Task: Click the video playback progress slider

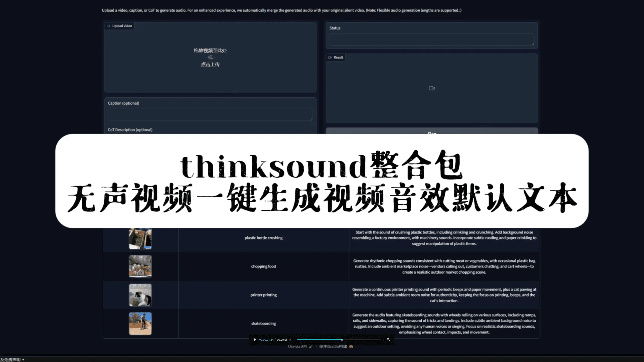Action: tap(339, 340)
